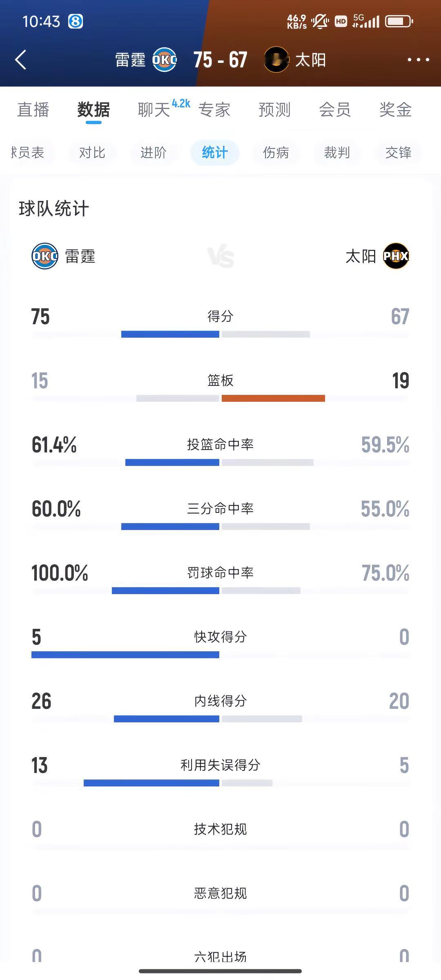Tap the OKC logo in header
Screen dimensions: 441x980
point(165,60)
